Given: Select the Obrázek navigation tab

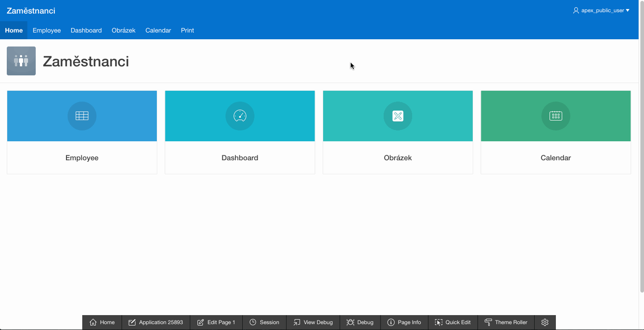Looking at the screenshot, I should [123, 30].
